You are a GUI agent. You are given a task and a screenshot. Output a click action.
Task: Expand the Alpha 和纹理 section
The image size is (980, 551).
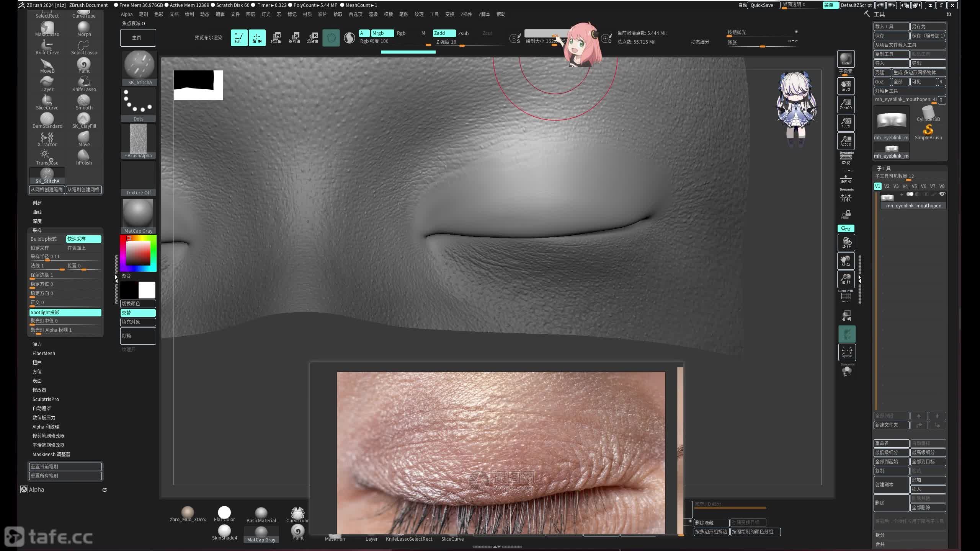coord(46,427)
